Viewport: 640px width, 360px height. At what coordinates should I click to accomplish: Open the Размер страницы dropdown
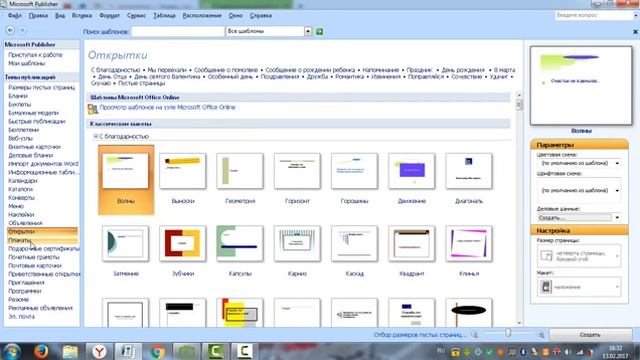click(579, 256)
